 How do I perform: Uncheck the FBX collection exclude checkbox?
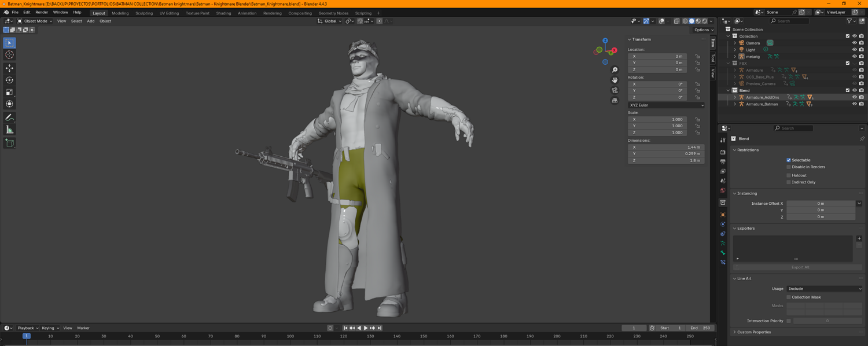pos(848,63)
